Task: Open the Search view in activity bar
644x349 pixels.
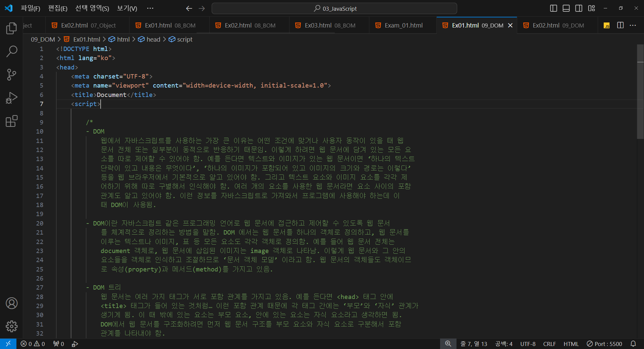Action: [11, 51]
